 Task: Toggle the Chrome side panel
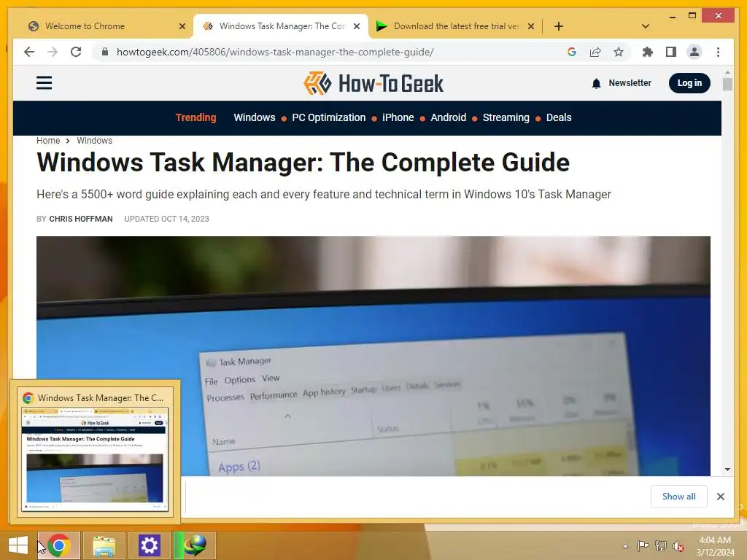click(671, 52)
